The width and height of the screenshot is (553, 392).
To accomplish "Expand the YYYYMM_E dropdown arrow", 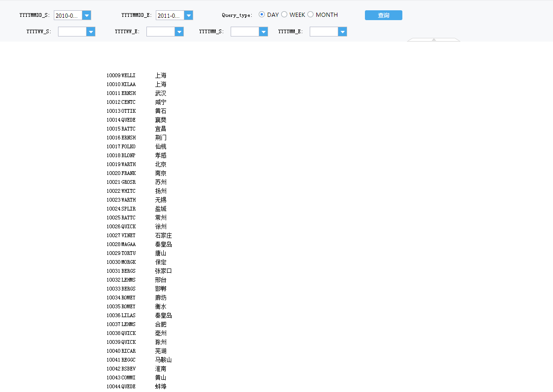I will click(x=342, y=32).
